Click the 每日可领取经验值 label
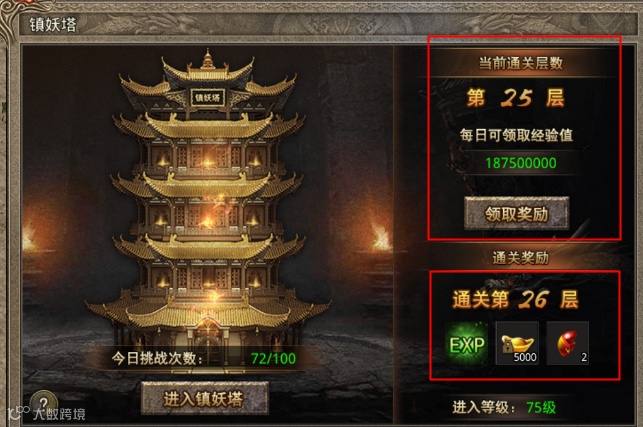The image size is (643, 427). point(516,135)
